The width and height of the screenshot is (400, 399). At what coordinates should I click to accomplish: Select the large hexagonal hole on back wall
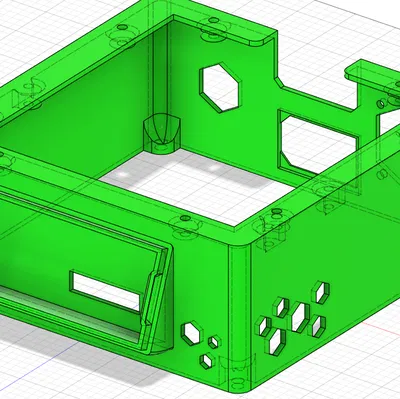pos(220,87)
